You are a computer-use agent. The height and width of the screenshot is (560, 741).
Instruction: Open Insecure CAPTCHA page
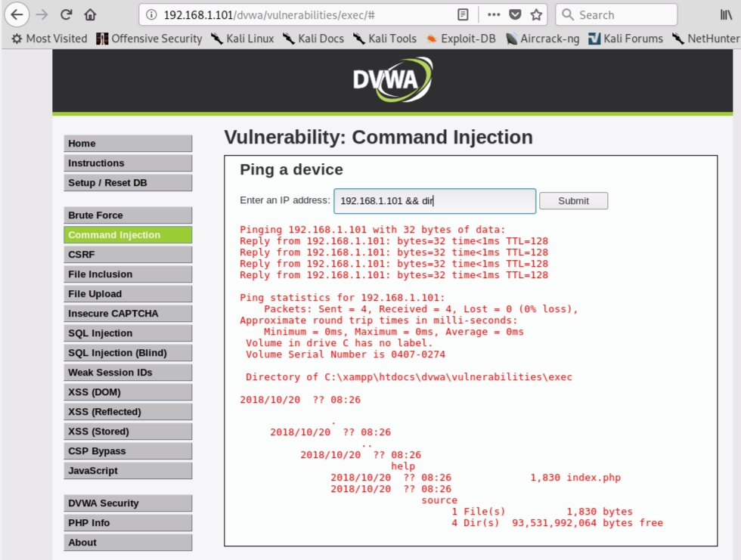(128, 314)
